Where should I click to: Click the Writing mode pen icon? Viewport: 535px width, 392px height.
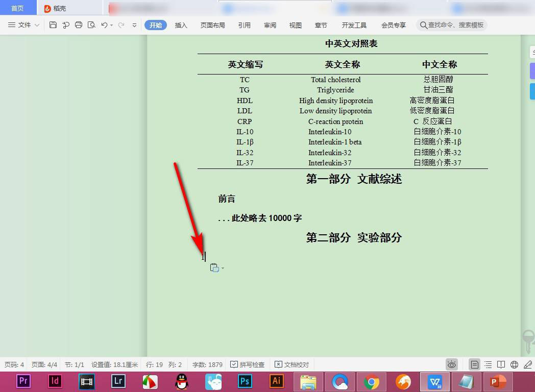[528, 364]
